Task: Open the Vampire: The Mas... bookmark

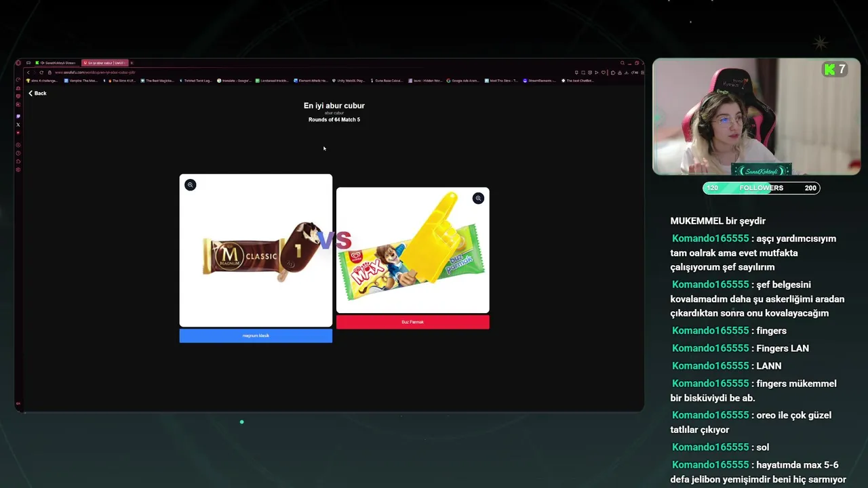Action: tap(80, 81)
